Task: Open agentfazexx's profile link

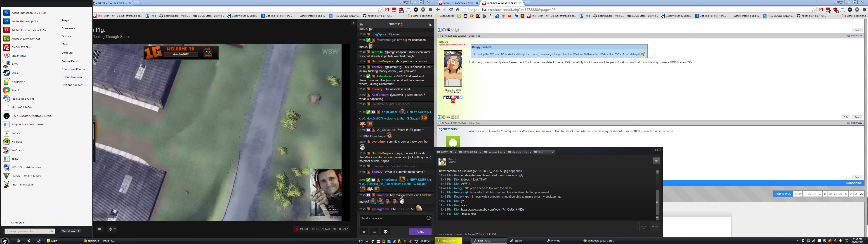Action: [448, 129]
